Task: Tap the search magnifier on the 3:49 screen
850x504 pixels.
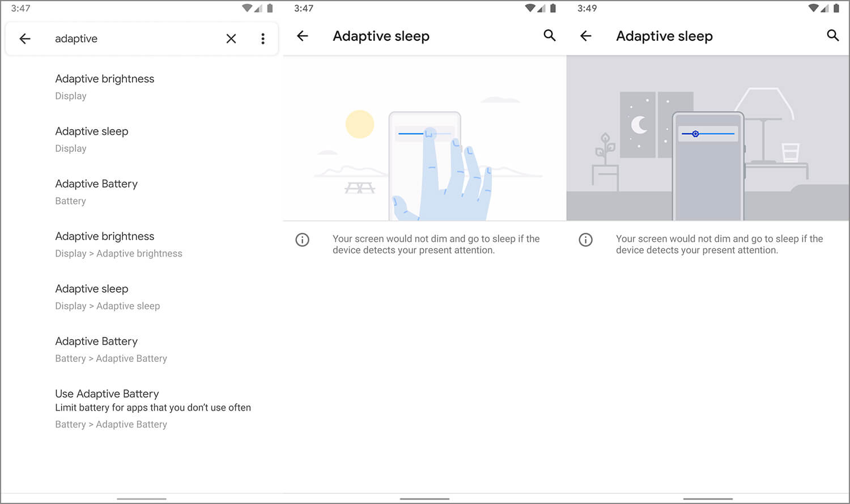Action: click(832, 36)
